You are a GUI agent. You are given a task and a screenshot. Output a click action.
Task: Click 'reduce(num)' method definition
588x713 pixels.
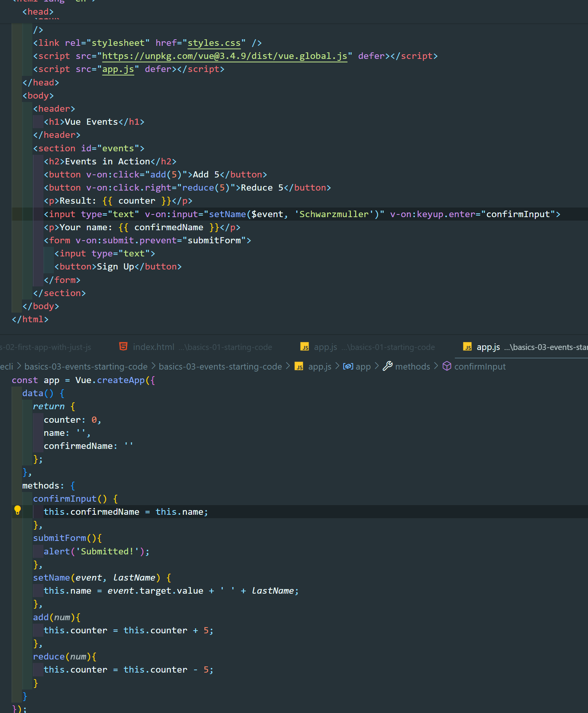click(x=62, y=657)
